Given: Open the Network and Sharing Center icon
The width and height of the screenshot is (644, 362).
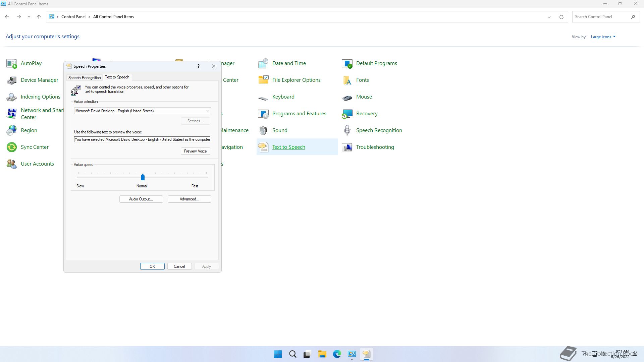Looking at the screenshot, I should (12, 114).
